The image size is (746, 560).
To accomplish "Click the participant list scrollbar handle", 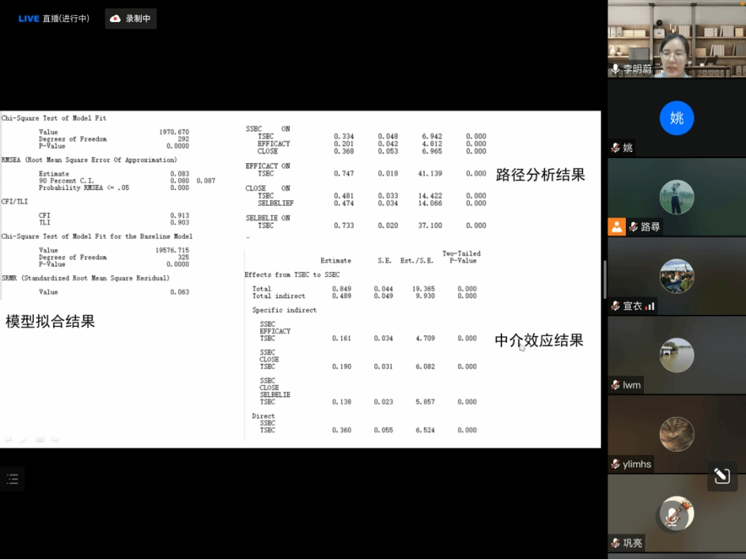I will (604, 278).
